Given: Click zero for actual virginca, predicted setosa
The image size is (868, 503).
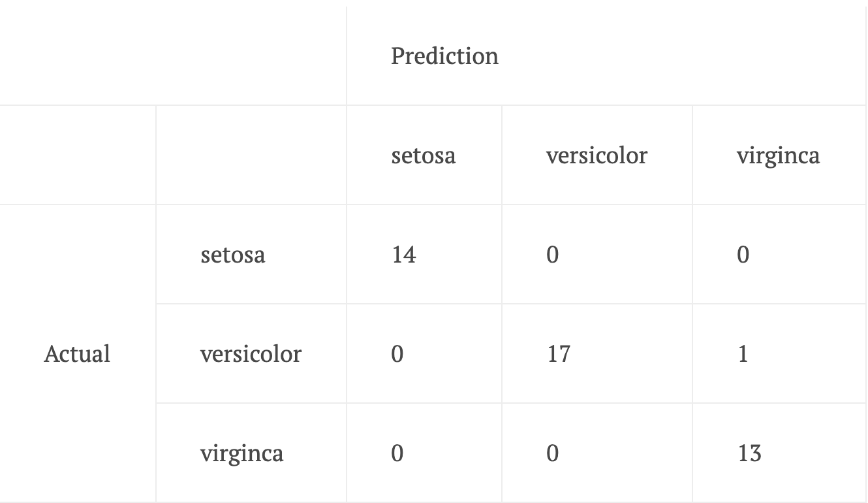Looking at the screenshot, I should 397,453.
